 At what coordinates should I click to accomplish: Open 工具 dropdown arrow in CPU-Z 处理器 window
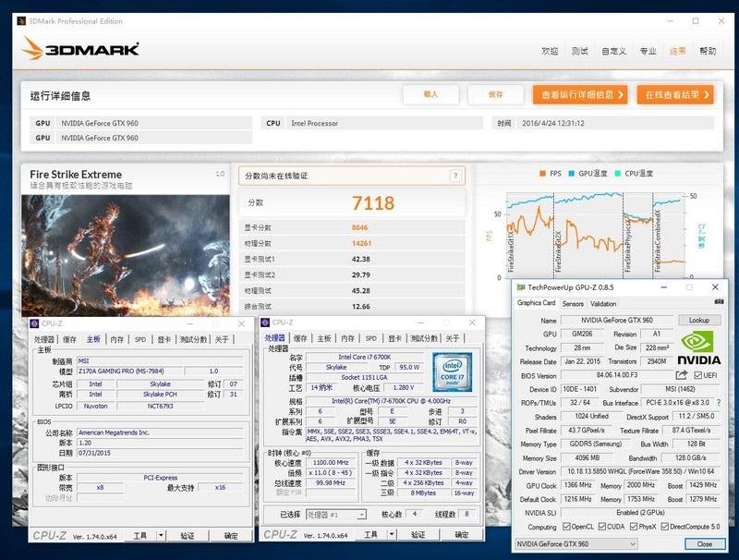point(392,534)
